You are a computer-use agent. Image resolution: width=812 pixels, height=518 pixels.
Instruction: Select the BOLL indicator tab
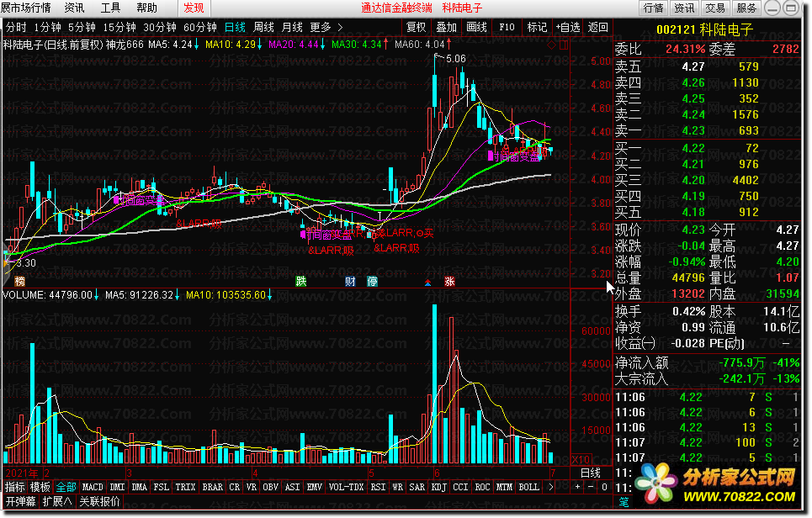(x=528, y=487)
